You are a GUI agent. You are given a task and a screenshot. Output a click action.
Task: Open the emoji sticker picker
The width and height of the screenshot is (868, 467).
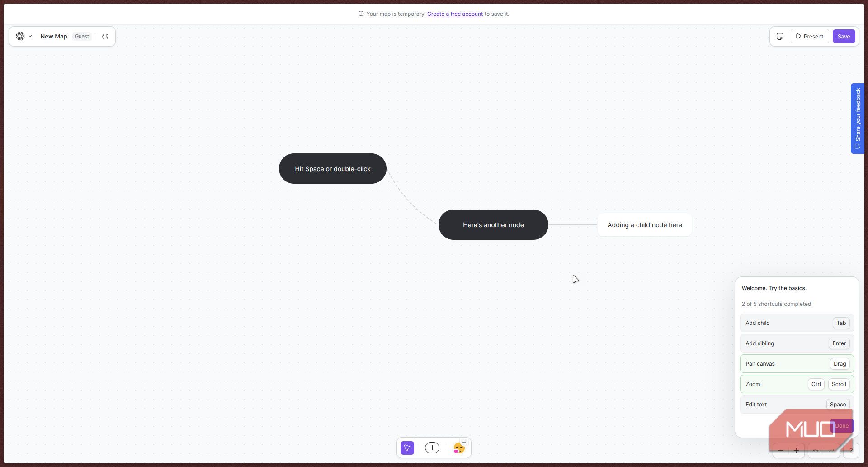pyautogui.click(x=459, y=448)
